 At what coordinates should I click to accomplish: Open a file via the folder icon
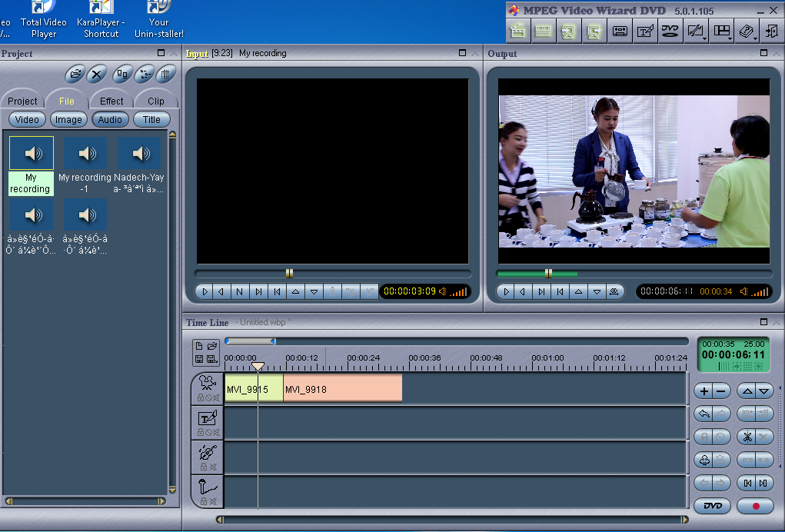point(75,73)
